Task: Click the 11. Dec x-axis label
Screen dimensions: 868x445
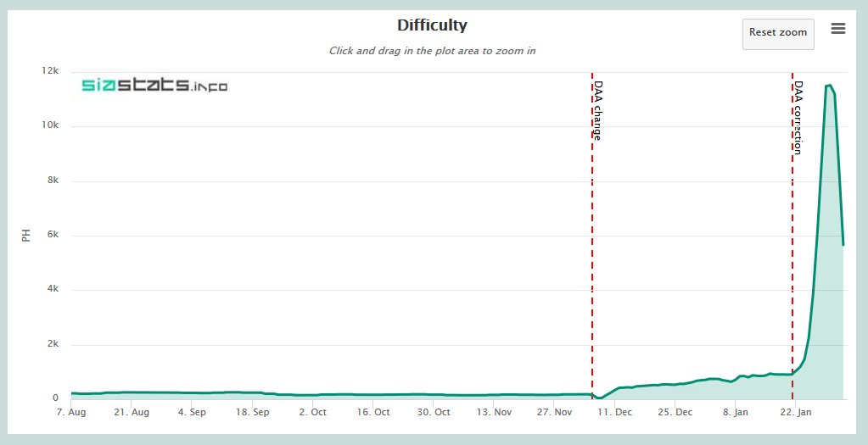Action: 614,413
